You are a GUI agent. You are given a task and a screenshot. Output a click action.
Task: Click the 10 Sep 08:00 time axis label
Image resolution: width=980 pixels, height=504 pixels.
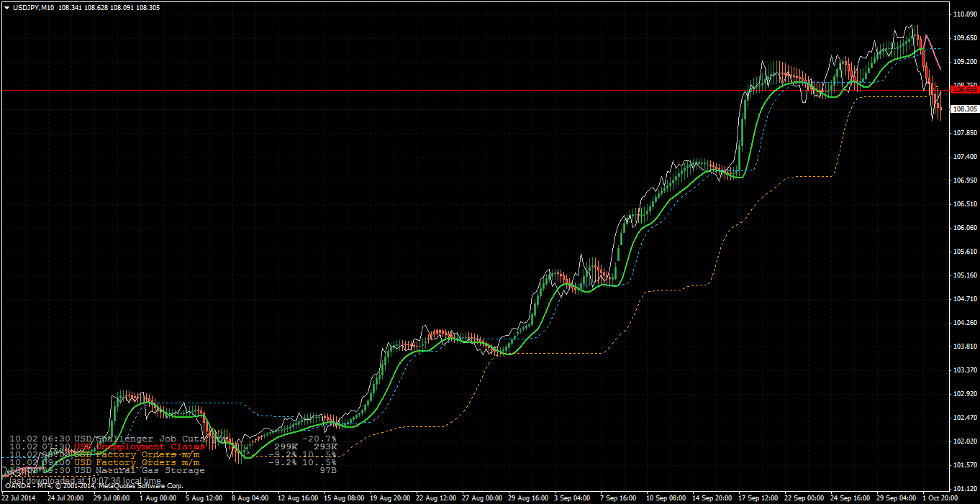pos(666,498)
